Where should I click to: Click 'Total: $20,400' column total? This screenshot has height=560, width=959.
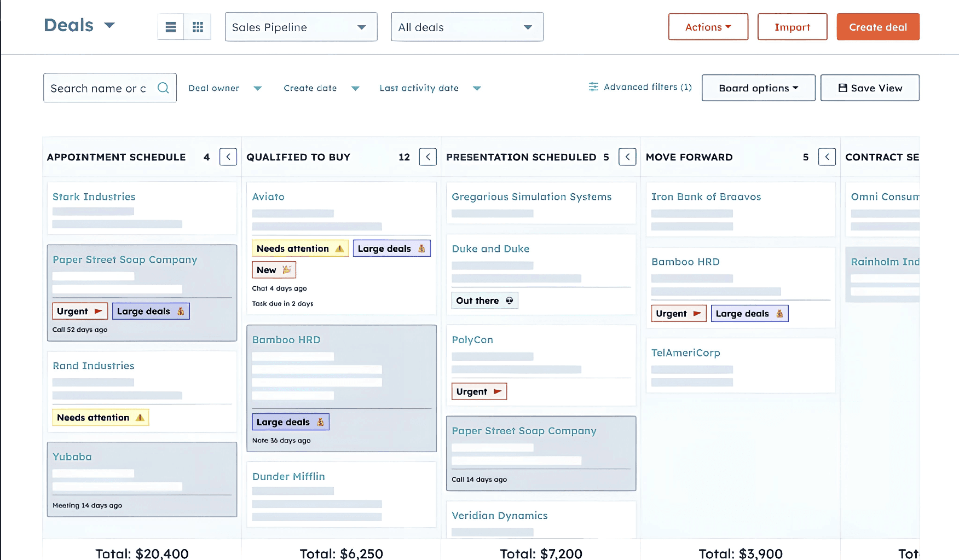click(142, 553)
